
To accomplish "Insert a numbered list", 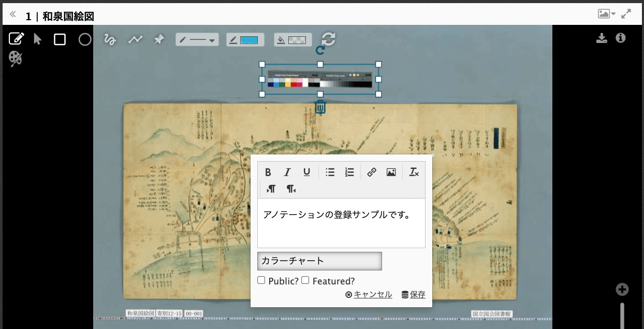I will tap(349, 173).
